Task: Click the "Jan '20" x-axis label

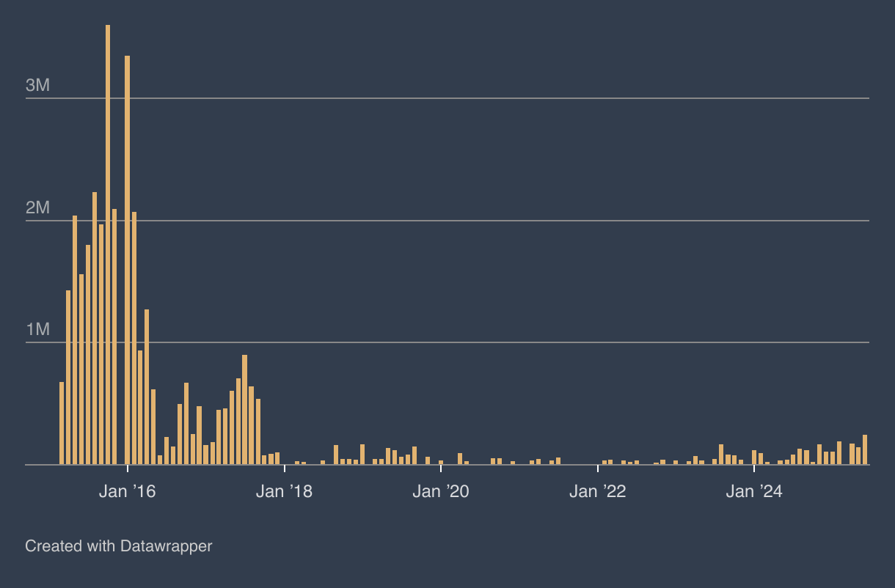Action: [441, 491]
